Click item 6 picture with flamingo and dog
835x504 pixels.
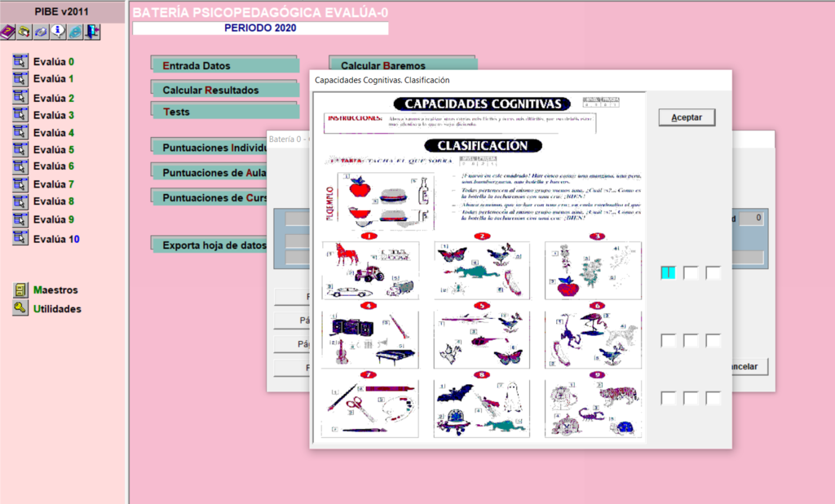click(594, 339)
